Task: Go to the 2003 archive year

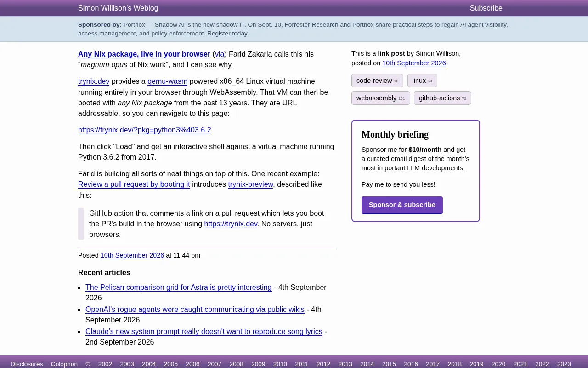Action: 127,364
